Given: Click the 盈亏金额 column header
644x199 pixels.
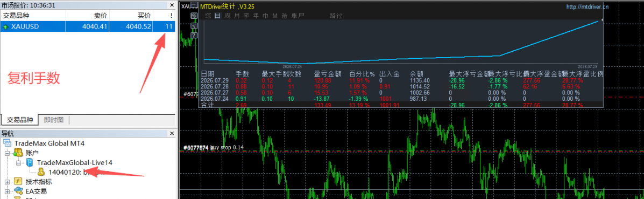Looking at the screenshot, I should coord(328,74).
